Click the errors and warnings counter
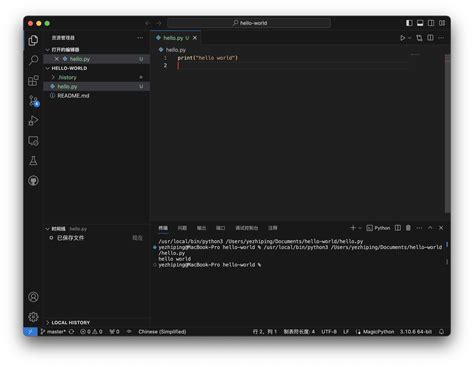 tap(91, 332)
